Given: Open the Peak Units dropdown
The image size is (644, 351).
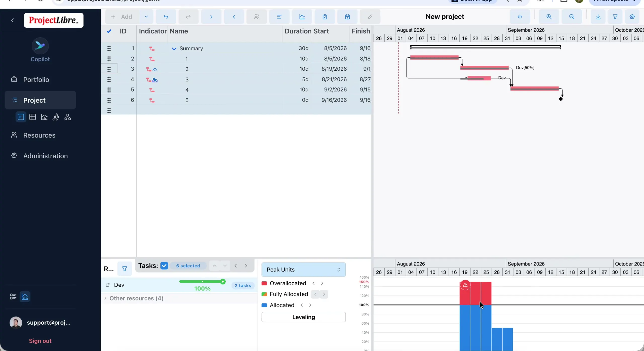Looking at the screenshot, I should tap(304, 270).
